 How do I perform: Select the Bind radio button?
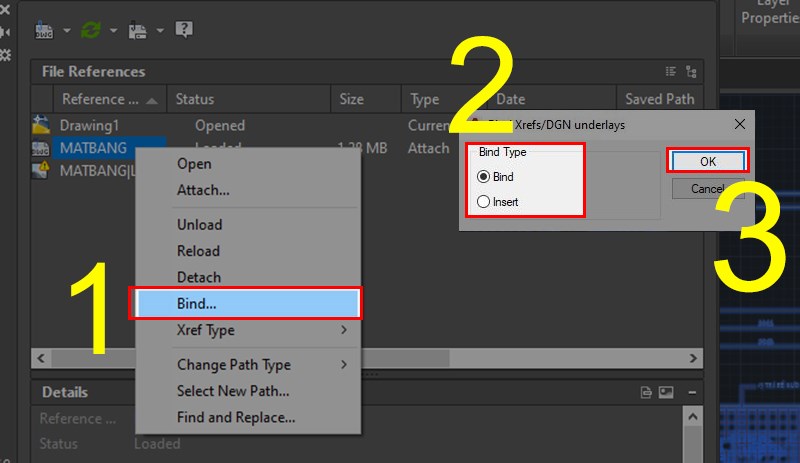coord(483,177)
